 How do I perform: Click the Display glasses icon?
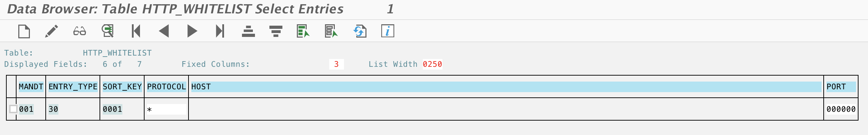coord(79,31)
